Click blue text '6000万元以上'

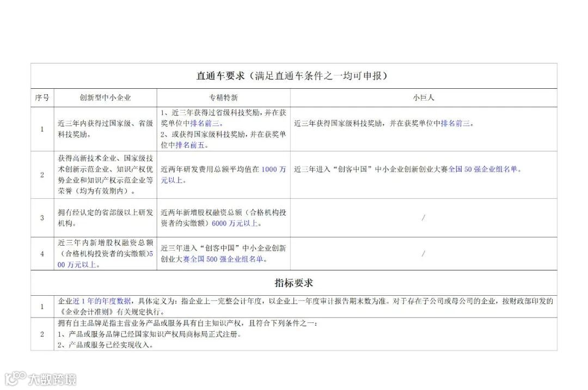[x=235, y=223]
